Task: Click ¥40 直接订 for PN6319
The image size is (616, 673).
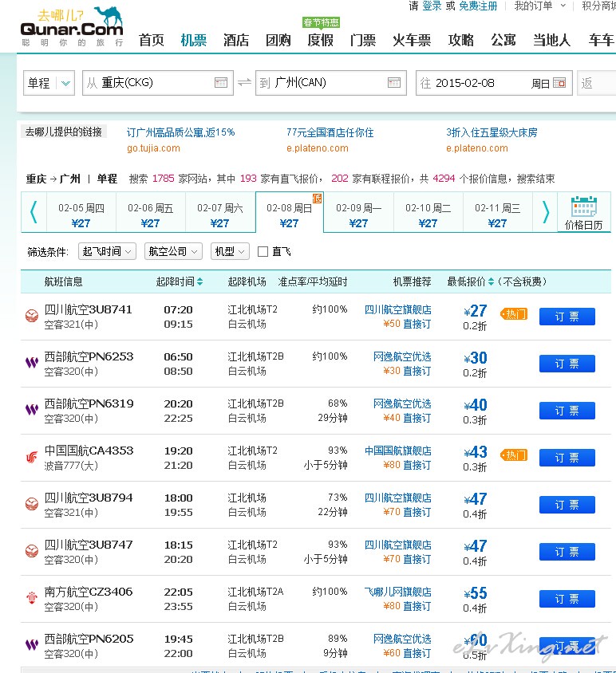Action: 407,418
